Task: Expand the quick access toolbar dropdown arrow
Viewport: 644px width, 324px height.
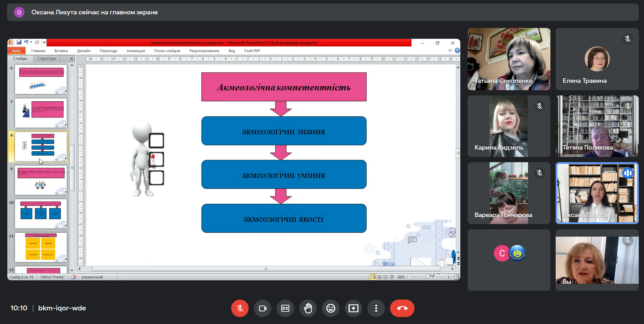Action: tap(44, 42)
